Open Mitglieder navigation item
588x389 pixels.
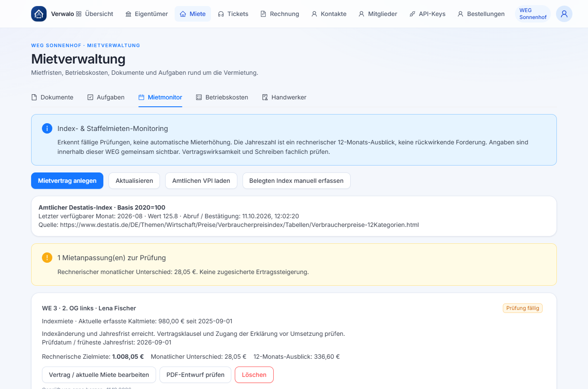378,14
